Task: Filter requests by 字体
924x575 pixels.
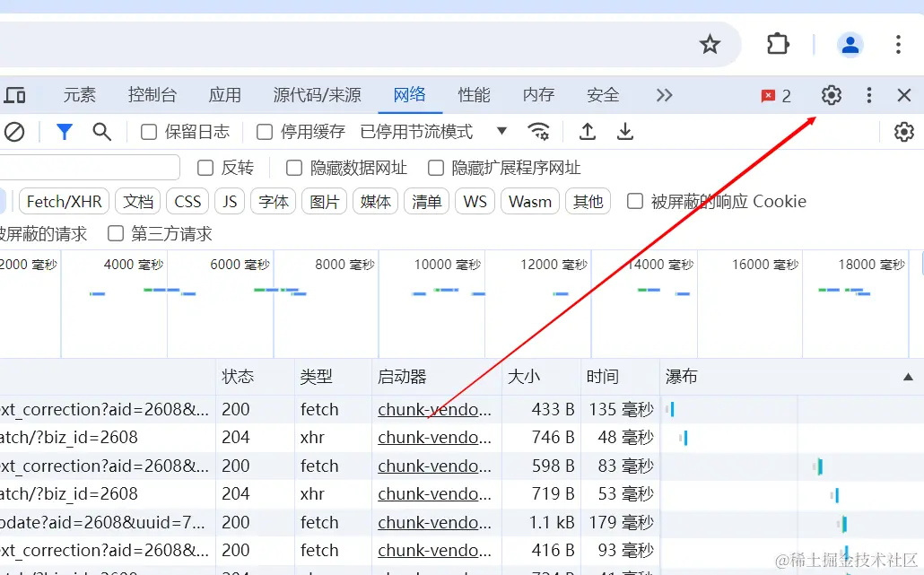Action: point(273,202)
